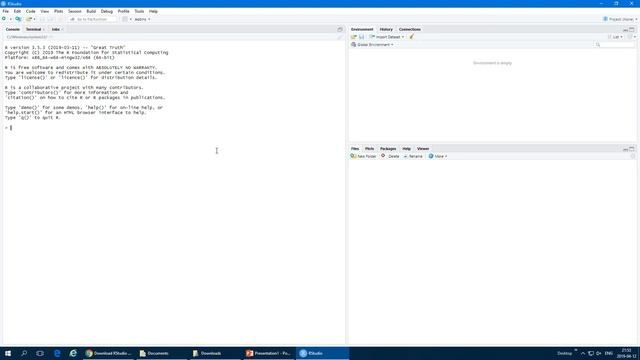Viewport: 640px width, 360px height.
Task: Clear environment objects with the broom icon
Action: tap(412, 37)
